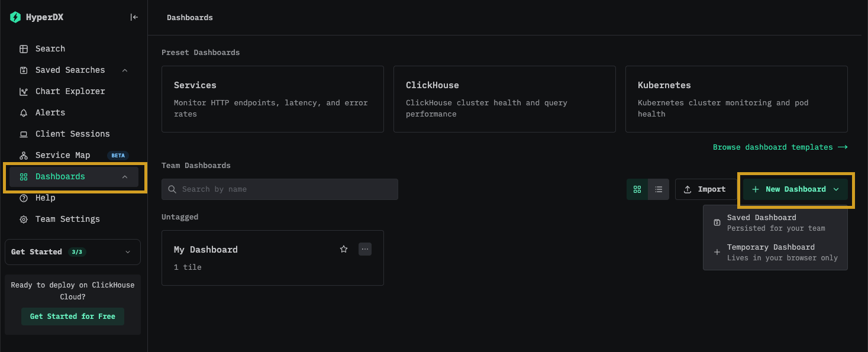The height and width of the screenshot is (352, 868).
Task: Collapse the Dashboards section chevron
Action: pos(124,177)
